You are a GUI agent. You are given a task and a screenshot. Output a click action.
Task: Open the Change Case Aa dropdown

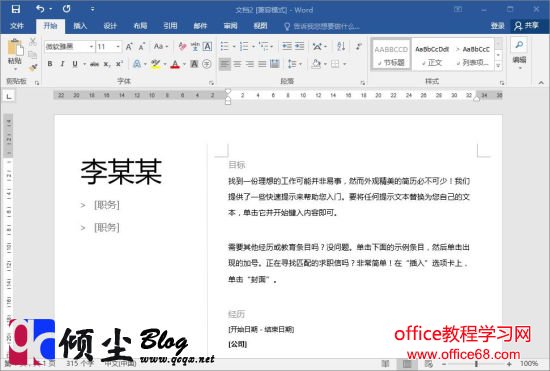pos(161,46)
